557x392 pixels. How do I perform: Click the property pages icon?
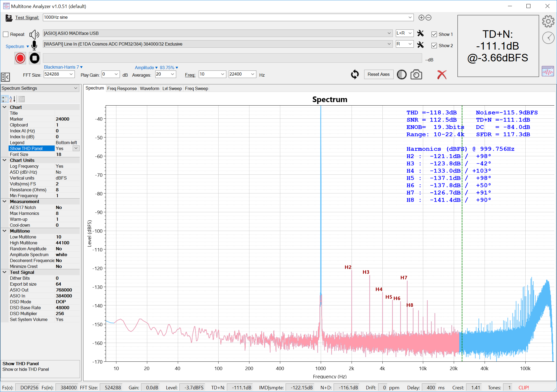click(x=22, y=99)
